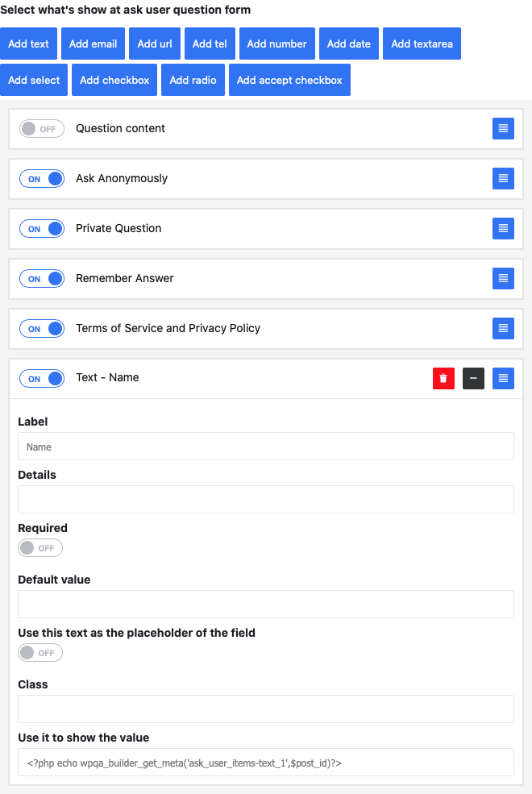
Task: Disable the Private Question toggle
Action: [x=41, y=229]
